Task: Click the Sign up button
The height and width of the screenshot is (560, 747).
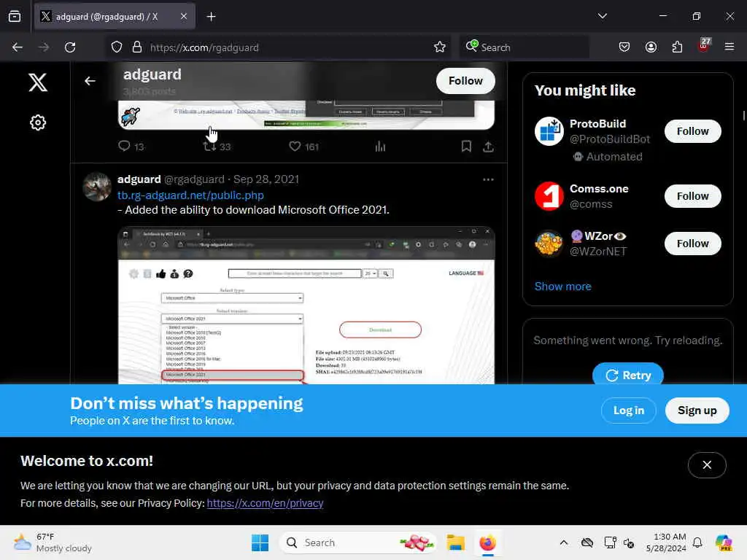Action: (697, 411)
